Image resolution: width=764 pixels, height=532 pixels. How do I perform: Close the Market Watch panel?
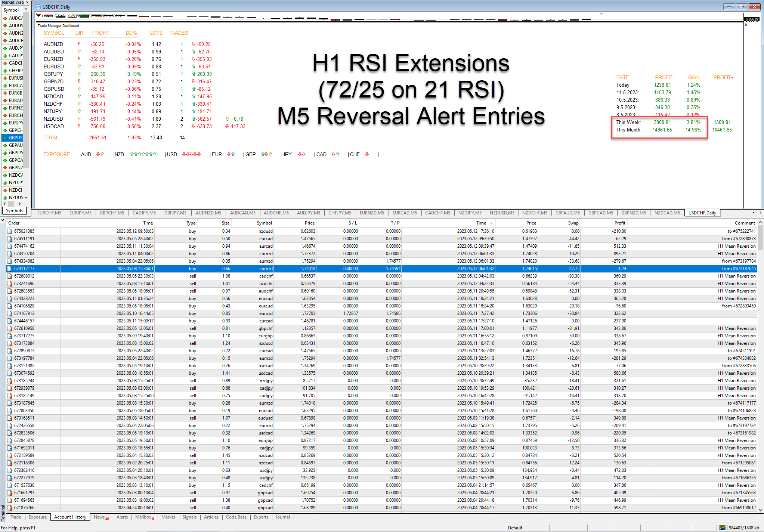point(27,3)
